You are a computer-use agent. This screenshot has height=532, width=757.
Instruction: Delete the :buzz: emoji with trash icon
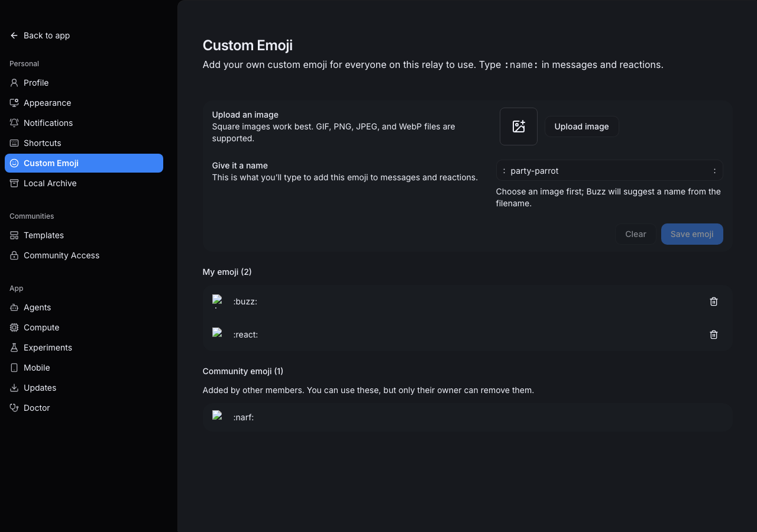pos(714,301)
